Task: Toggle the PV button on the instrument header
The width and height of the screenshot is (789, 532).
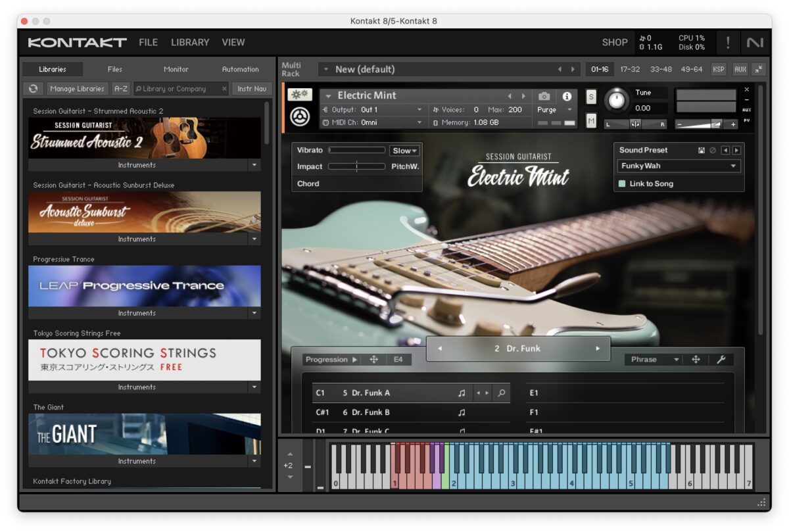Action: coord(746,120)
